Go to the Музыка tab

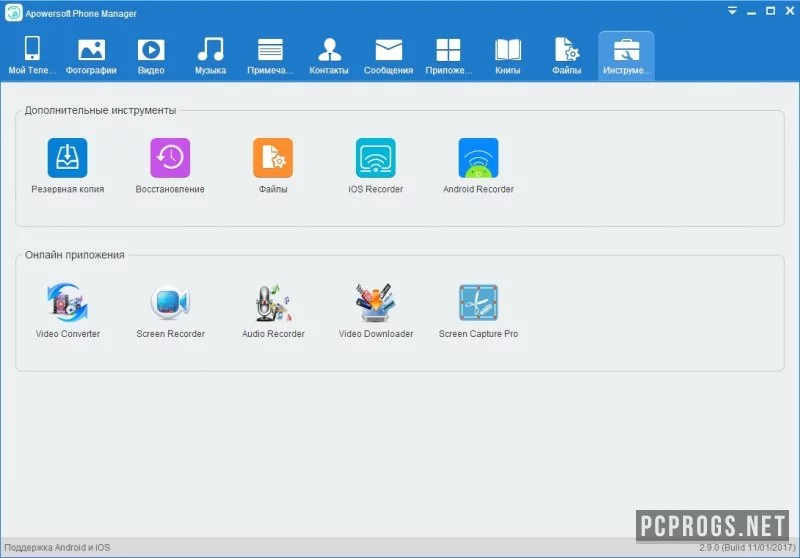tap(210, 56)
